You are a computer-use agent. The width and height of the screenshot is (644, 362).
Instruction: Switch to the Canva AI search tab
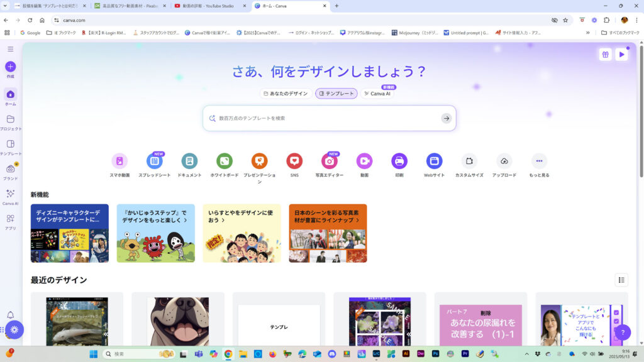coord(377,94)
